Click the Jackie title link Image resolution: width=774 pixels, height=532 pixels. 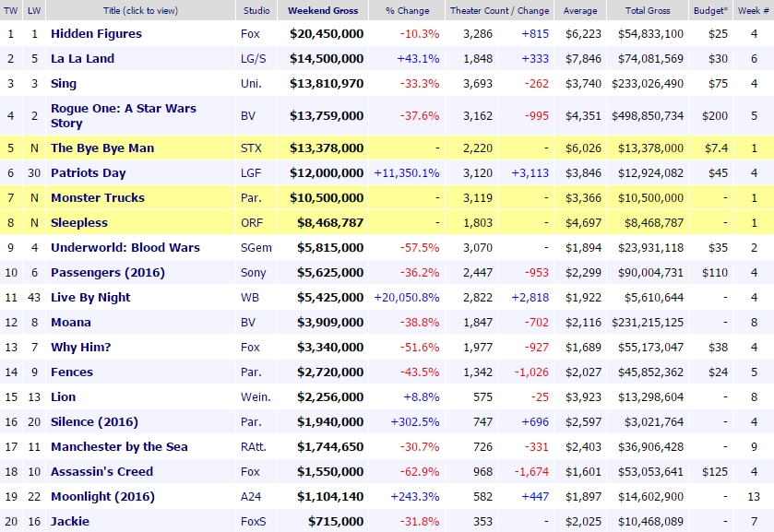point(70,522)
